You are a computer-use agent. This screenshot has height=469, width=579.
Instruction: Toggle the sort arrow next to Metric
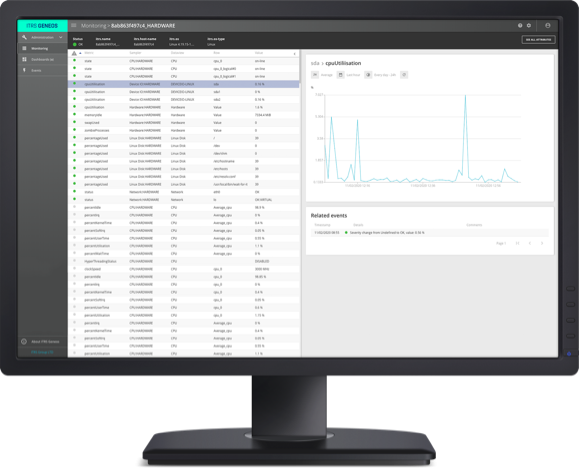[x=80, y=53]
